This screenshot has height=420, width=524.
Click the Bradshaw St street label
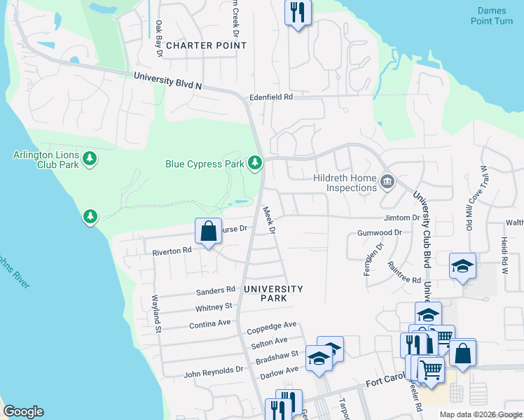coord(277,357)
